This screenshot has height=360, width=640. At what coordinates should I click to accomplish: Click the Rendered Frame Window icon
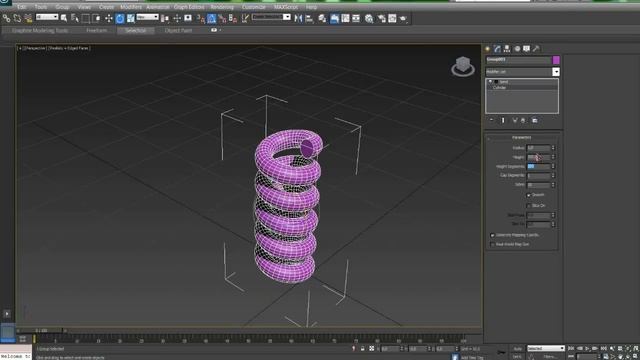click(392, 18)
